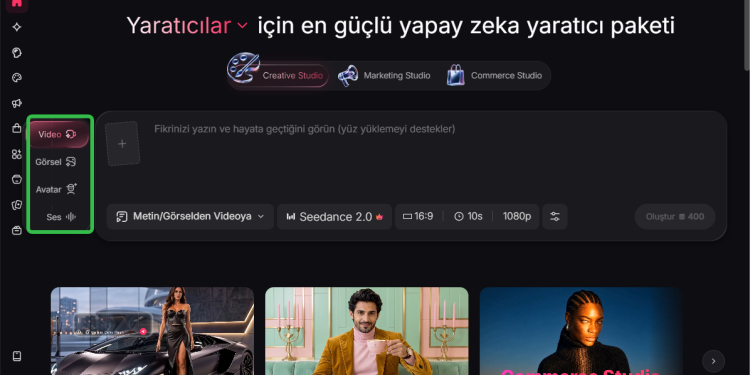Change the 1080p resolution setting
Image resolution: width=750 pixels, height=375 pixels.
pos(517,217)
